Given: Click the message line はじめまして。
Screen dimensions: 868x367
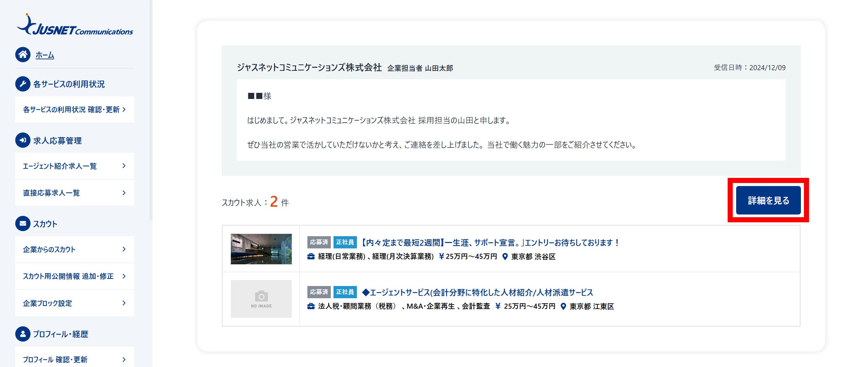Looking at the screenshot, I should click(379, 120).
